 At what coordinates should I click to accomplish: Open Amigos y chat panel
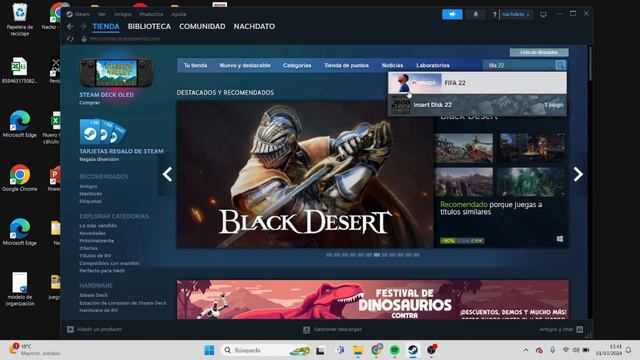[x=561, y=329]
